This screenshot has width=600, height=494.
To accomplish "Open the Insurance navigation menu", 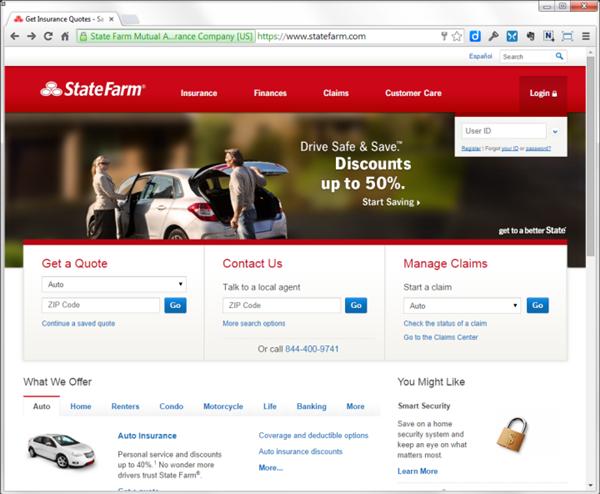I will [x=199, y=93].
